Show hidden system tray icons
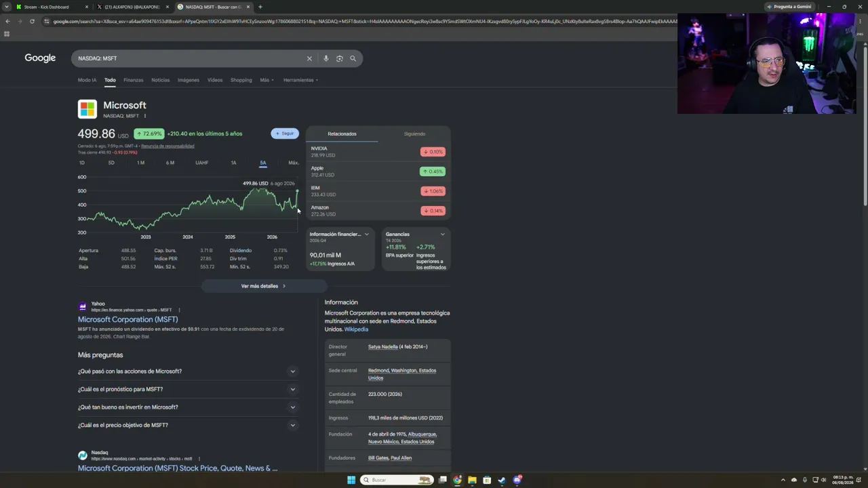Screen dimensions: 868x488 [x=783, y=480]
